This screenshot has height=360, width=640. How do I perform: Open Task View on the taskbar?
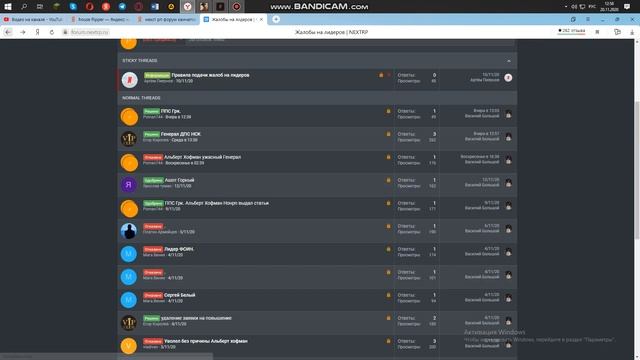40,7
